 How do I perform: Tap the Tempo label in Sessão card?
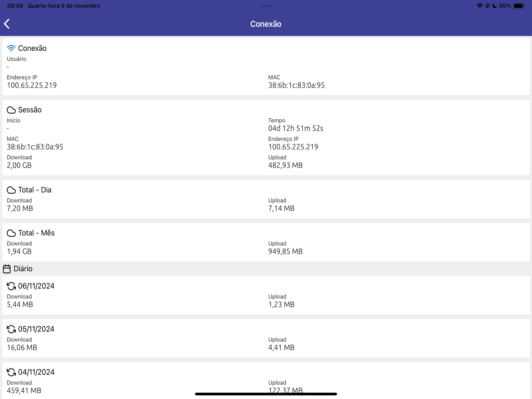pyautogui.click(x=277, y=120)
